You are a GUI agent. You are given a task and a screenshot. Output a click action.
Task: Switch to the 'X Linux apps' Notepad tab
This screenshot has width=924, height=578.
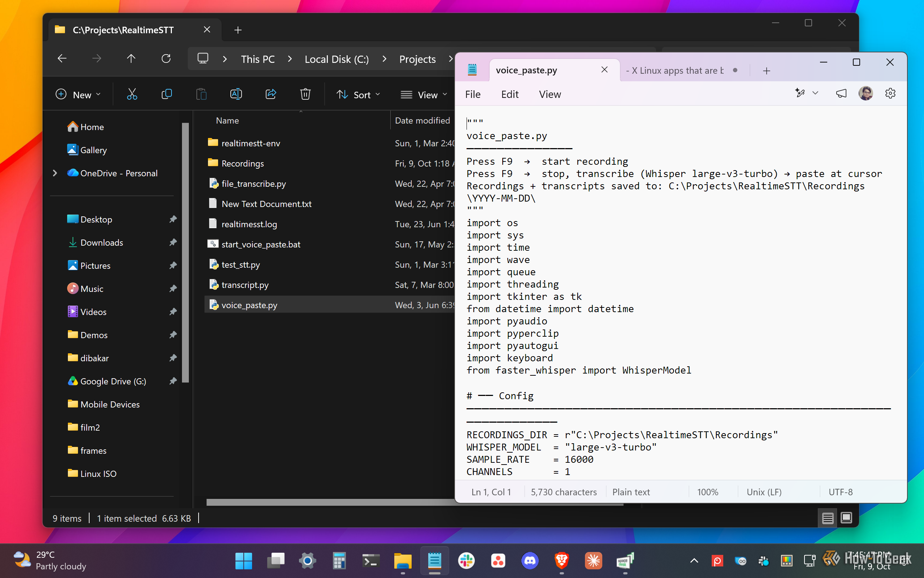pyautogui.click(x=682, y=70)
